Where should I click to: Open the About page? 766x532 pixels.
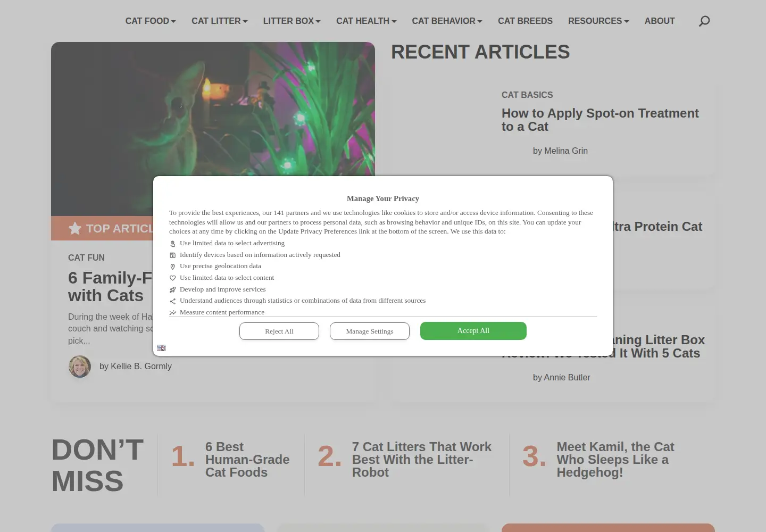pos(660,21)
